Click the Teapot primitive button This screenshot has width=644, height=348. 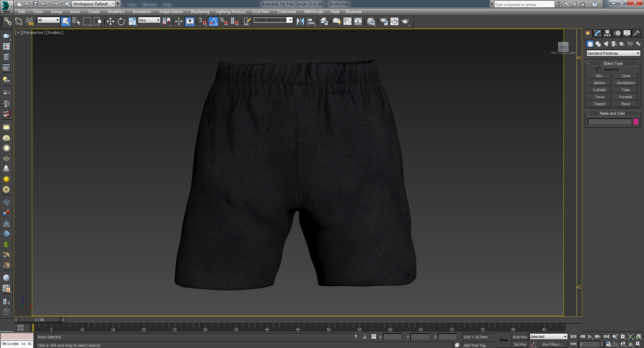coord(599,104)
